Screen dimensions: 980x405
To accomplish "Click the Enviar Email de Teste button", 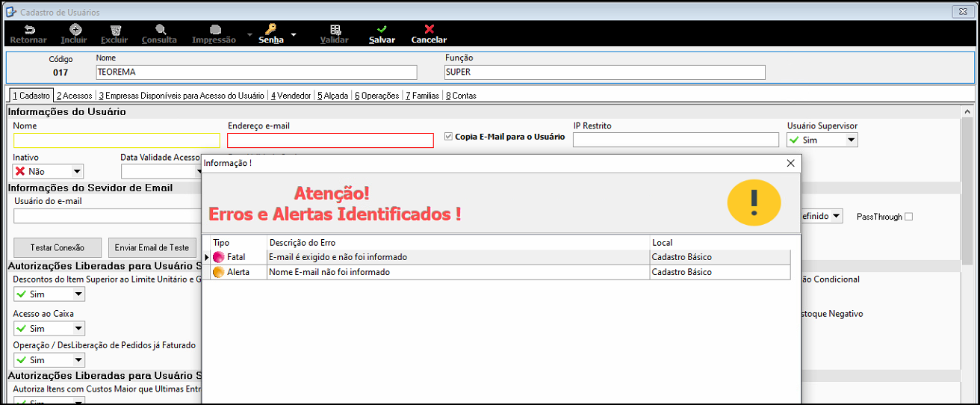I will coord(152,247).
